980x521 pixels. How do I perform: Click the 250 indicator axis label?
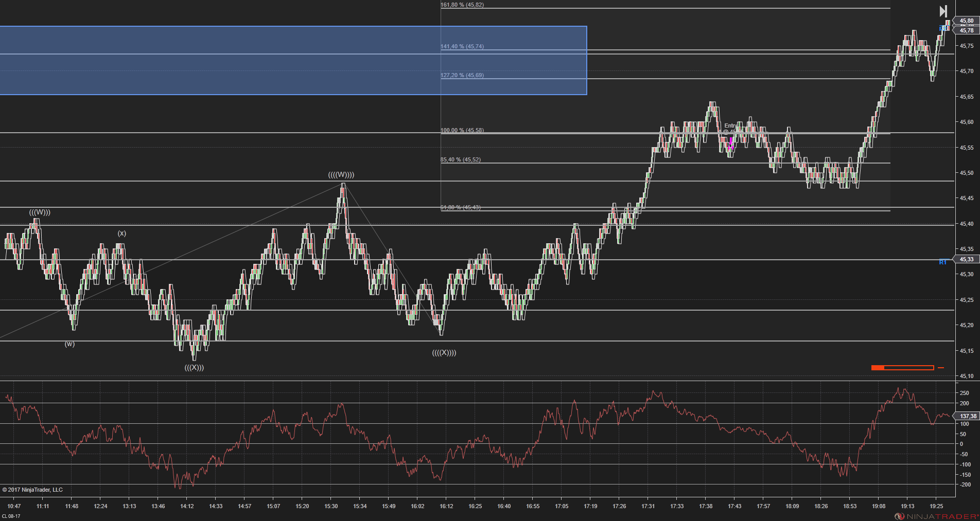[x=965, y=393]
